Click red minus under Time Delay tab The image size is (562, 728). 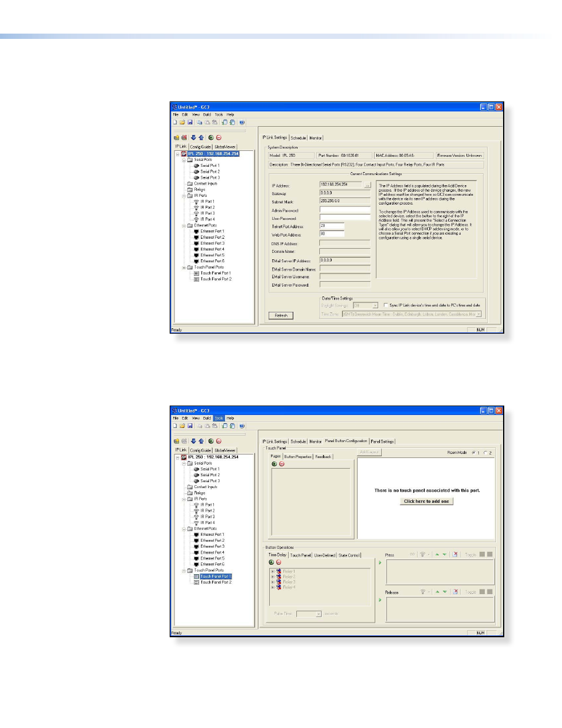point(279,562)
